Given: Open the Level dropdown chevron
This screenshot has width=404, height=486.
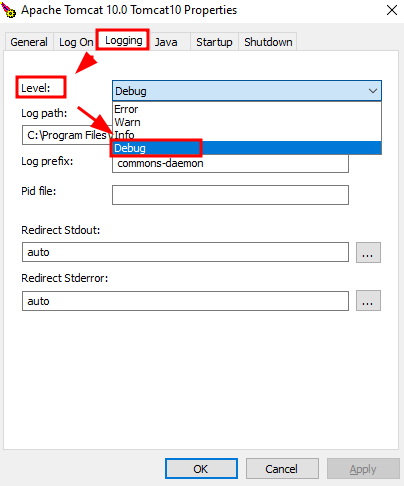Looking at the screenshot, I should [373, 91].
